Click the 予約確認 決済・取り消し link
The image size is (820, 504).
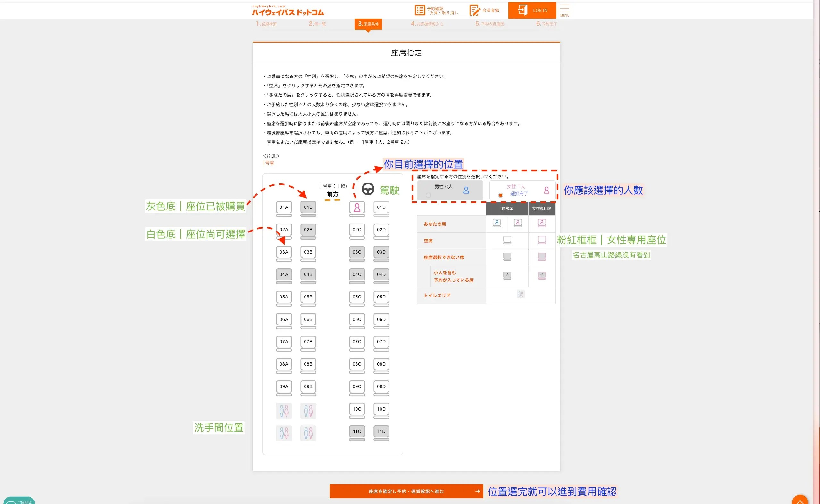tap(443, 11)
